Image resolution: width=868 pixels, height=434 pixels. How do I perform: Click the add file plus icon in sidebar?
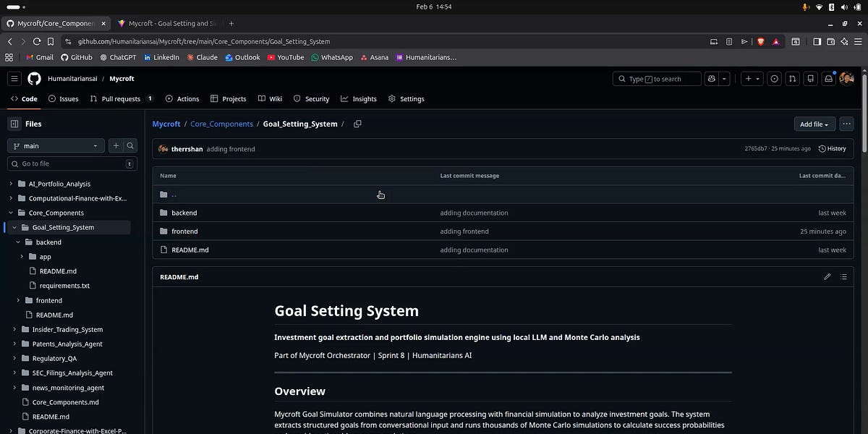pyautogui.click(x=116, y=145)
